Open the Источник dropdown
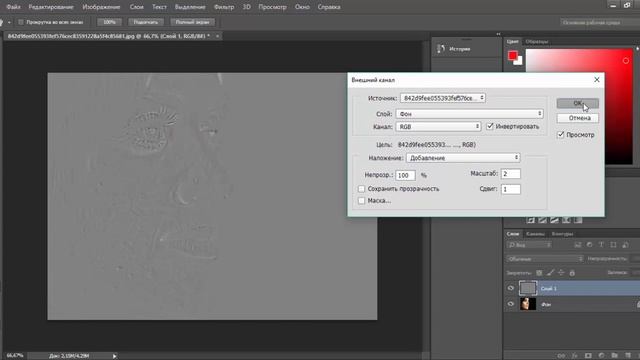The image size is (640, 360). coord(442,98)
